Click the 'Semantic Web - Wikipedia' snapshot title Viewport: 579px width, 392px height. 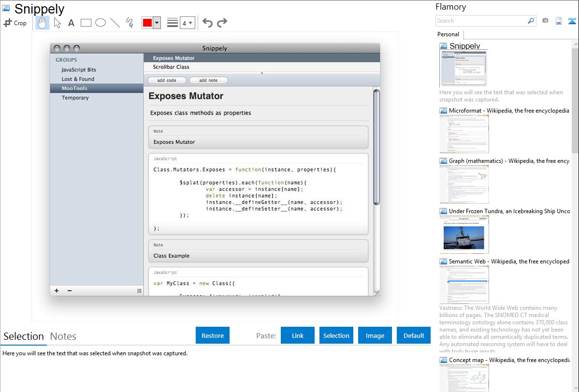(509, 261)
